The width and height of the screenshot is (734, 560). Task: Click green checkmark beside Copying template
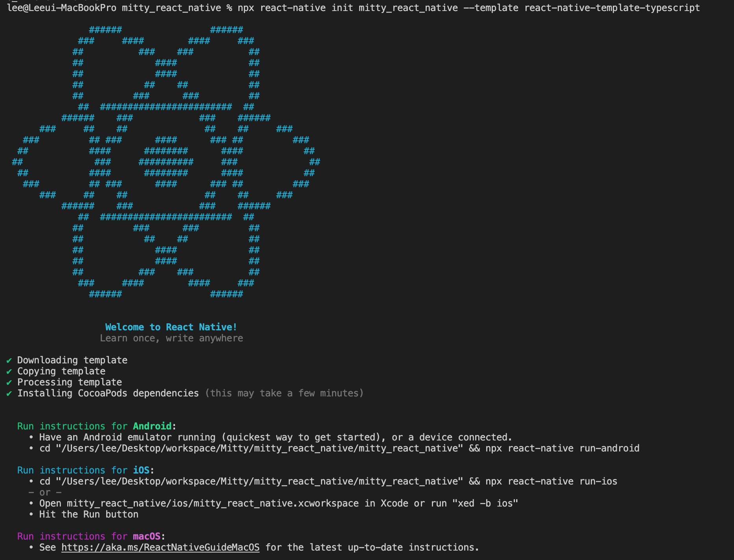point(9,371)
